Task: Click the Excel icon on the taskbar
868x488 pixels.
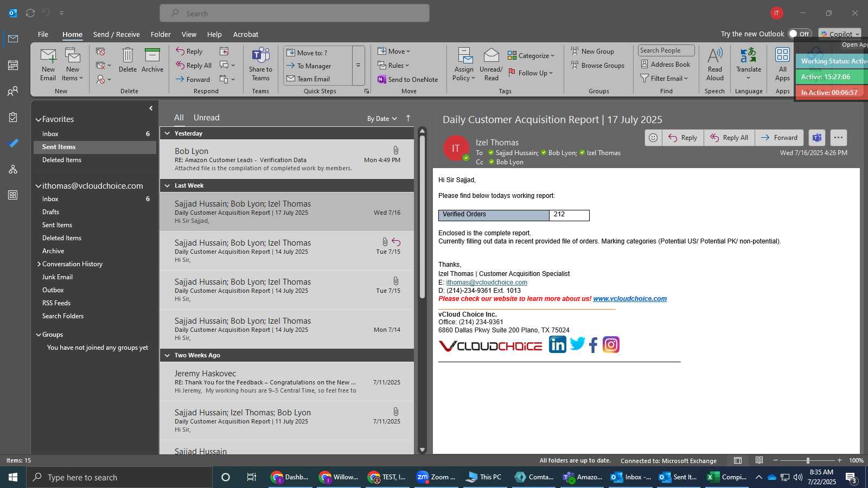Action: [x=727, y=477]
